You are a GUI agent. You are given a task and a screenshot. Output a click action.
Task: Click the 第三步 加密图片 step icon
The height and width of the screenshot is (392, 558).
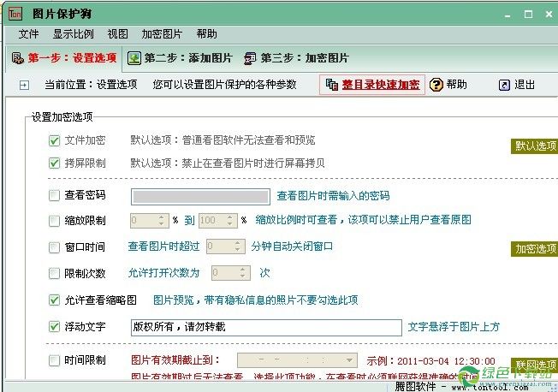[251, 59]
